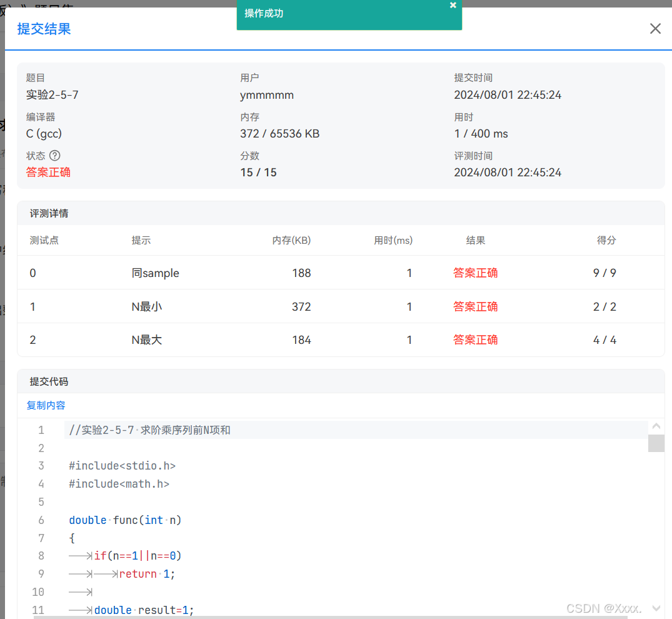
Task: Click the 提交时间 value 2024/08/01 22:45:24
Action: tap(508, 95)
